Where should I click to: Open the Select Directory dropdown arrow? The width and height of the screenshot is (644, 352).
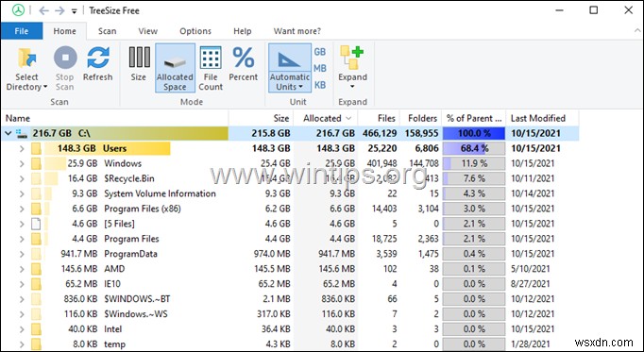(x=45, y=87)
